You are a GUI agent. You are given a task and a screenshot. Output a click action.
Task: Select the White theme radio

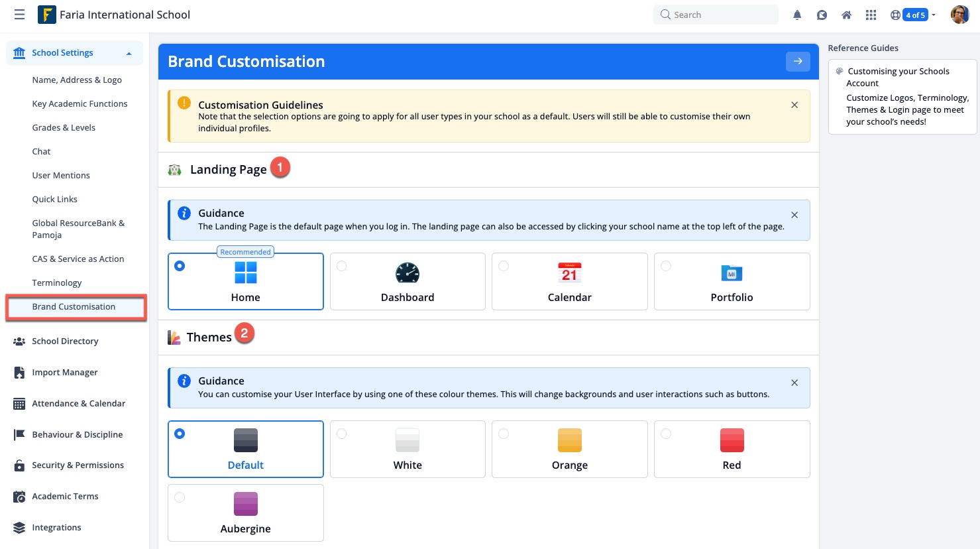pos(341,434)
